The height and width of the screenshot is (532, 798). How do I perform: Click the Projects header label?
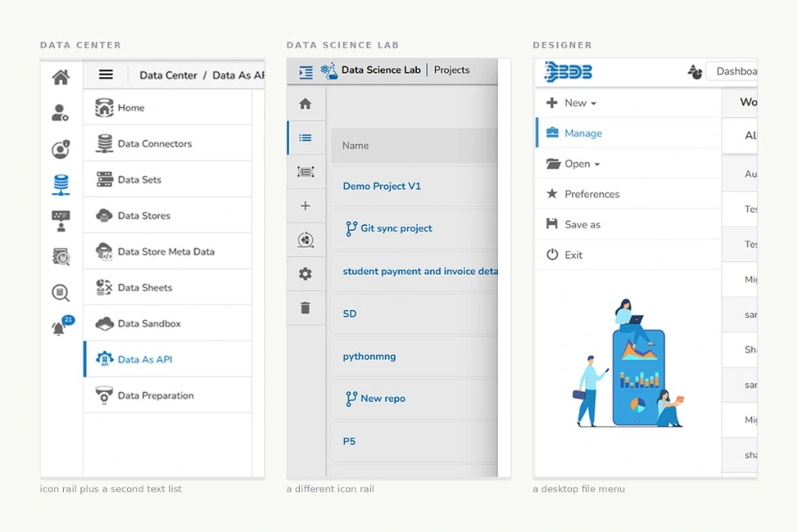[x=451, y=70]
